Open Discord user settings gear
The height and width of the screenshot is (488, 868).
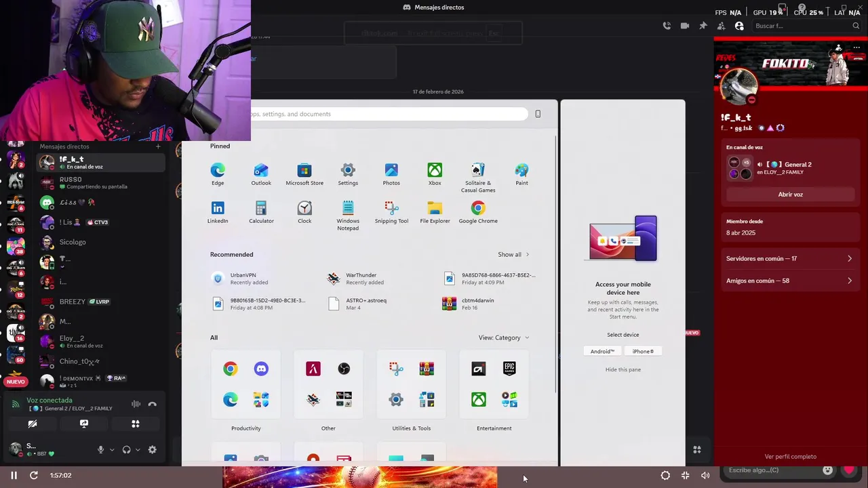[152, 449]
